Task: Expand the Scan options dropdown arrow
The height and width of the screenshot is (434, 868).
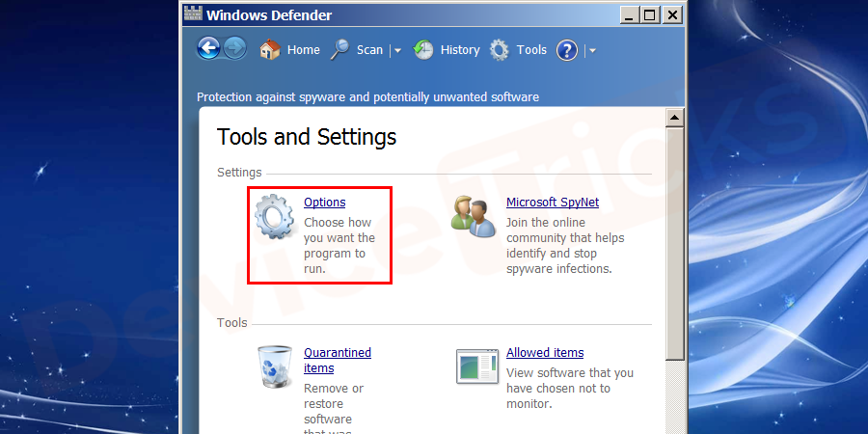Action: pyautogui.click(x=395, y=51)
